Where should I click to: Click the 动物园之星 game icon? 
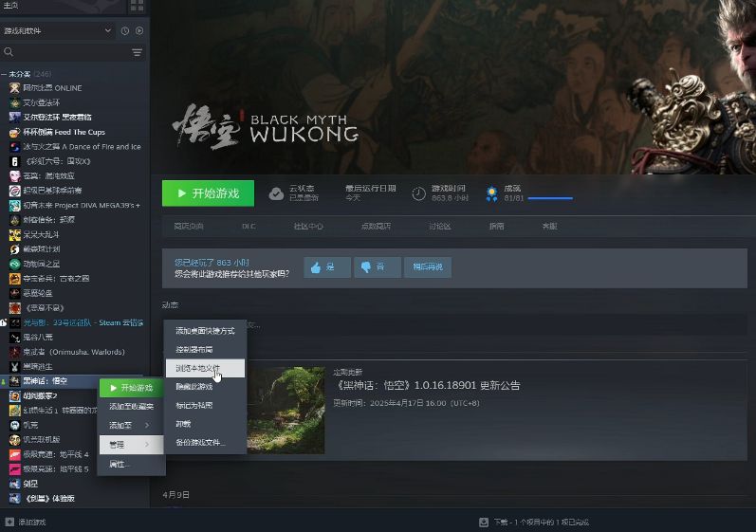click(x=15, y=264)
